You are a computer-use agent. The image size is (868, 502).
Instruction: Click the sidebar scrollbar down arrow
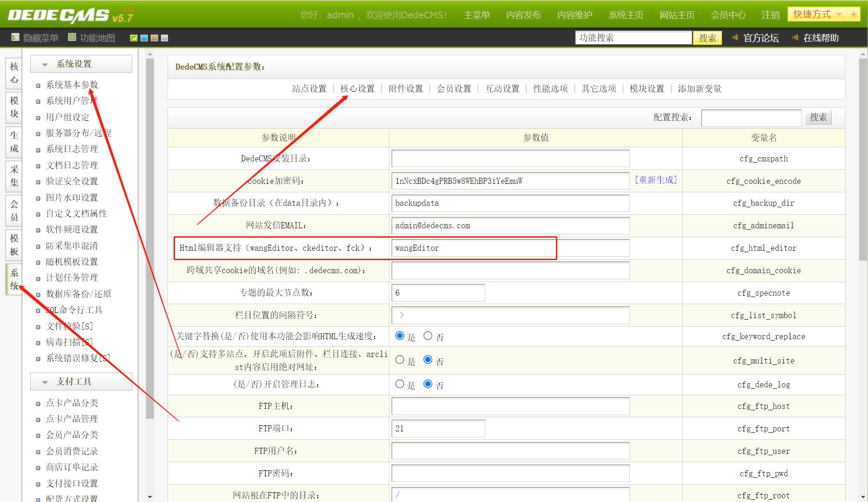pos(150,497)
